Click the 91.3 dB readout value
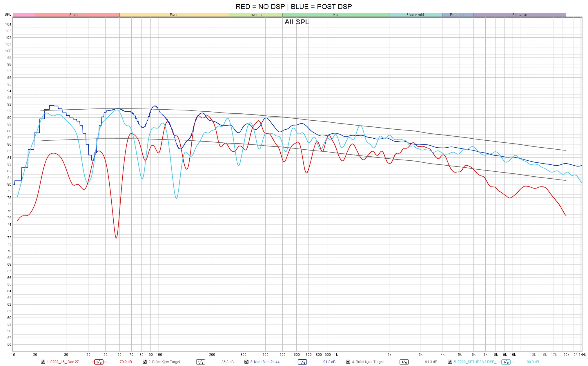Screen dimensions: 588x366 click(431, 362)
